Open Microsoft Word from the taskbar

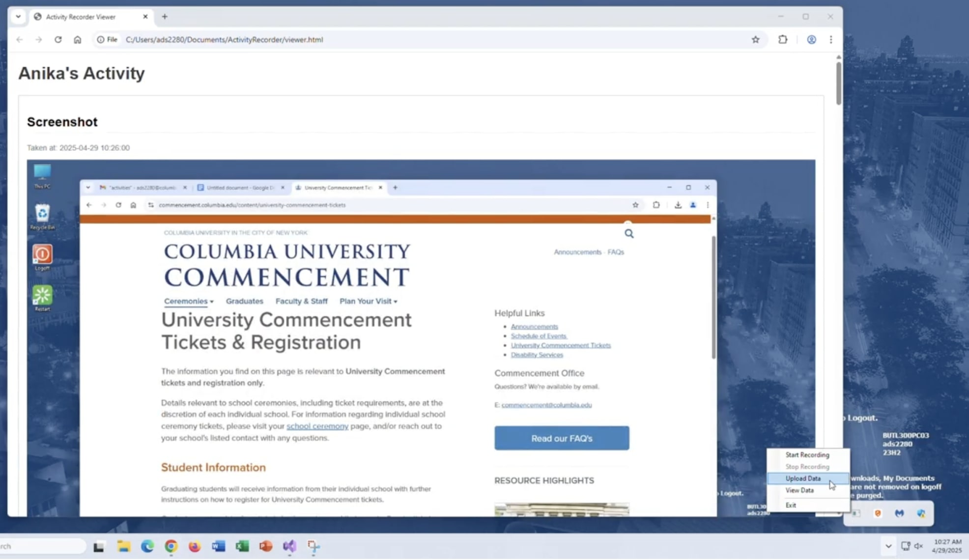pos(219,546)
